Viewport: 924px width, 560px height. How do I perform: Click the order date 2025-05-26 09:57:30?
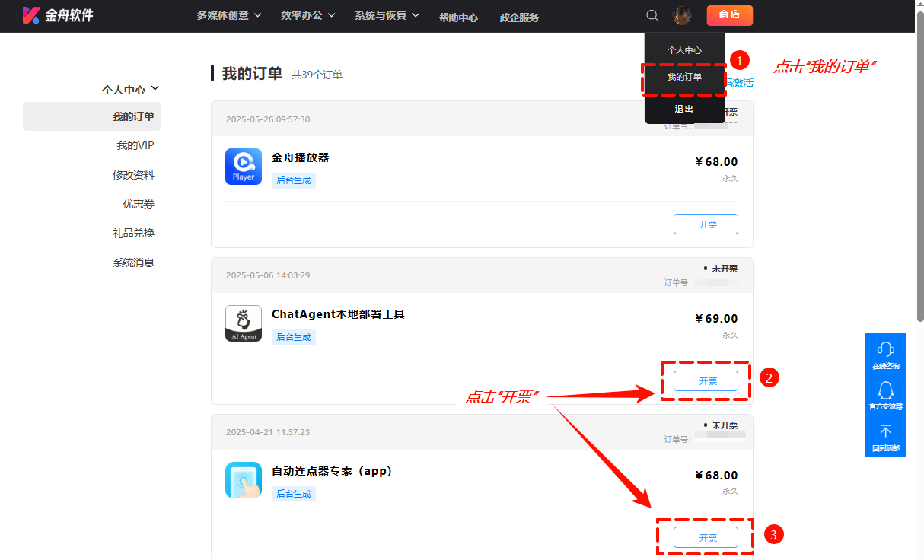click(x=268, y=119)
